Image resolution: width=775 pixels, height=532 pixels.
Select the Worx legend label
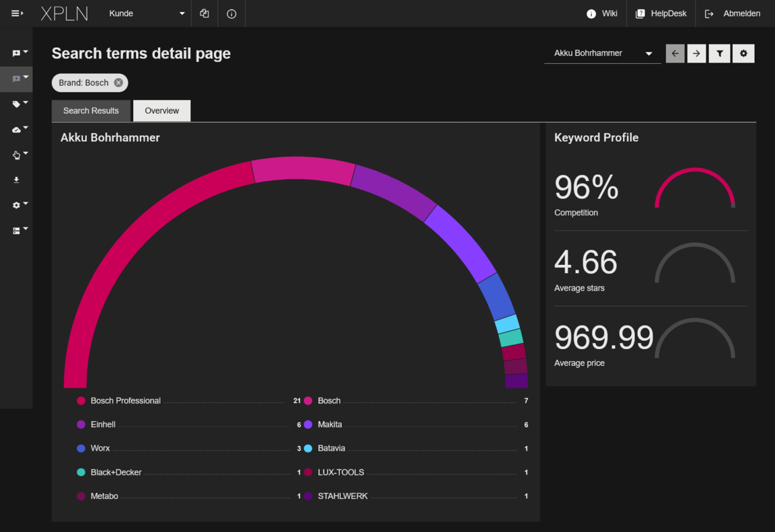[100, 449]
